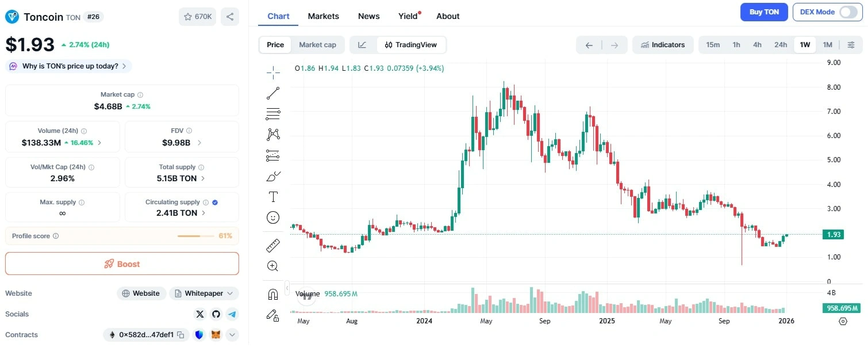Open the emoji sticker tool
868x355 pixels.
tap(273, 217)
